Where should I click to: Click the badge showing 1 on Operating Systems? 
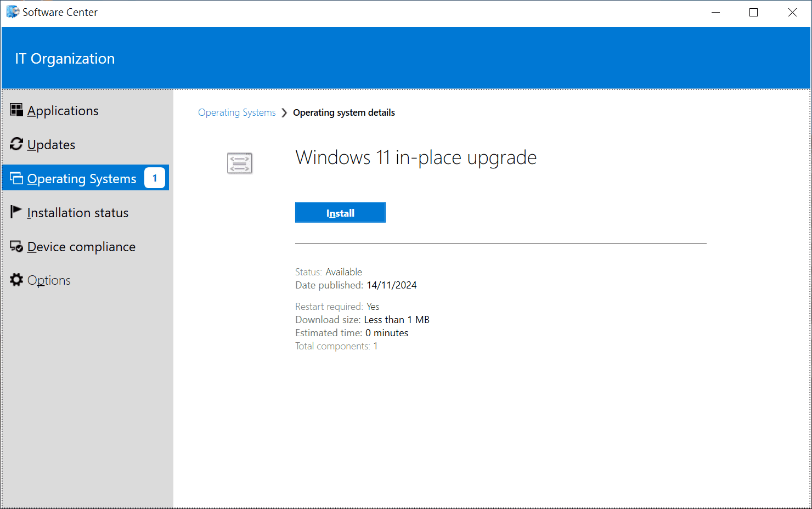tap(155, 178)
